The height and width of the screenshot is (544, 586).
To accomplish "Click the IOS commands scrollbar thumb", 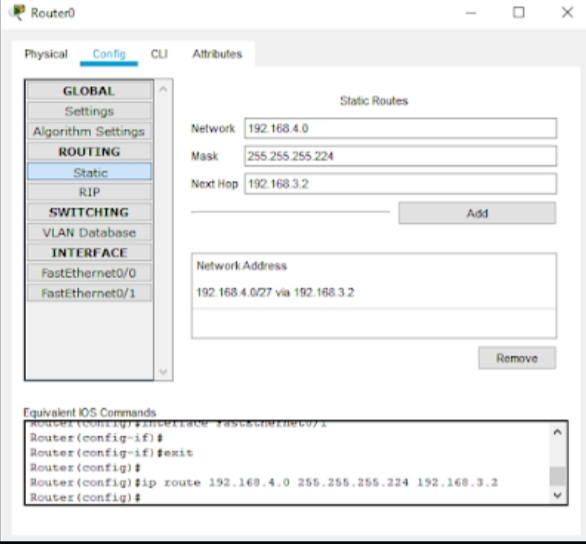I will point(558,476).
